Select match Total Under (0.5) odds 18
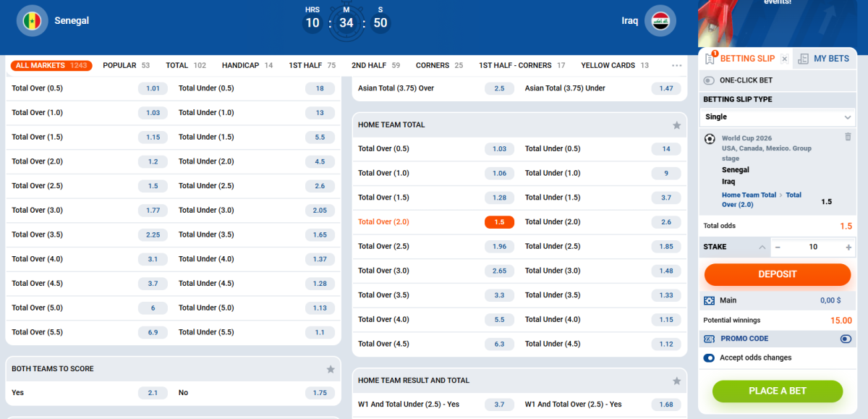This screenshot has height=419, width=868. tap(320, 88)
